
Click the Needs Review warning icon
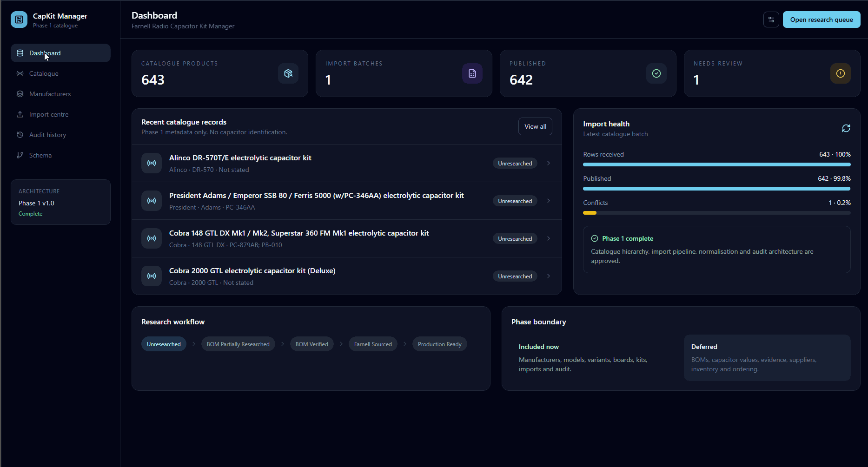pos(841,73)
